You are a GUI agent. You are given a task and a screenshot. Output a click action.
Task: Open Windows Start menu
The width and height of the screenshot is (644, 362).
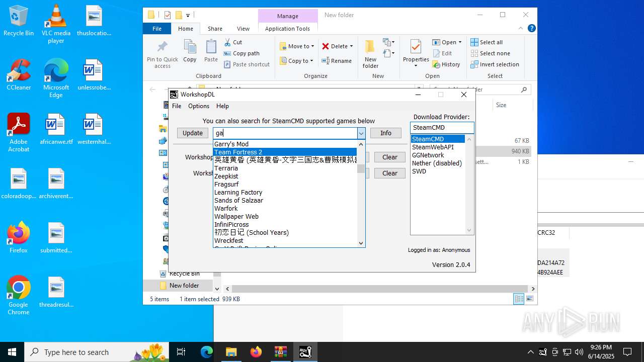pos(12,352)
